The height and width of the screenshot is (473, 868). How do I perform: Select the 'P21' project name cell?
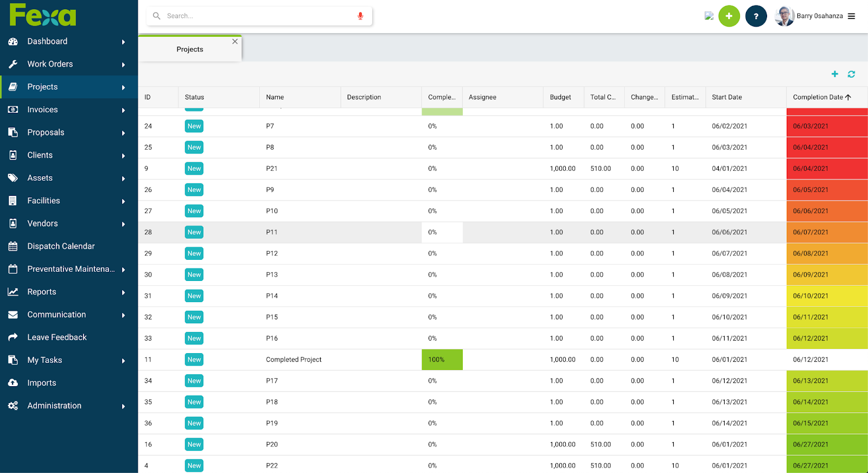[300, 169]
